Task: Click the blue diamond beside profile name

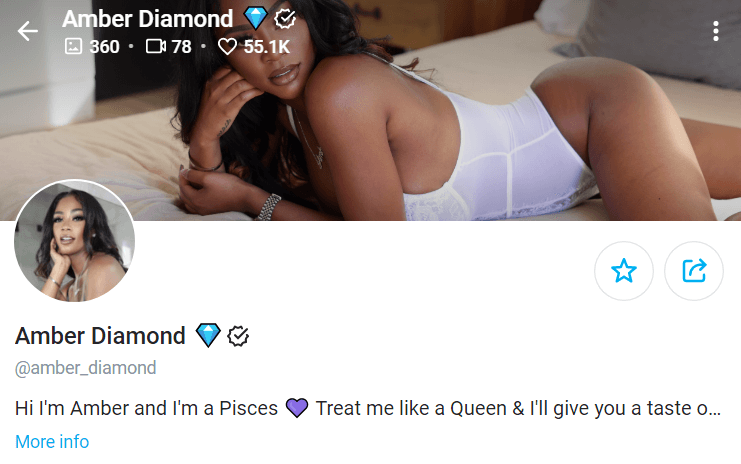Action: tap(208, 335)
